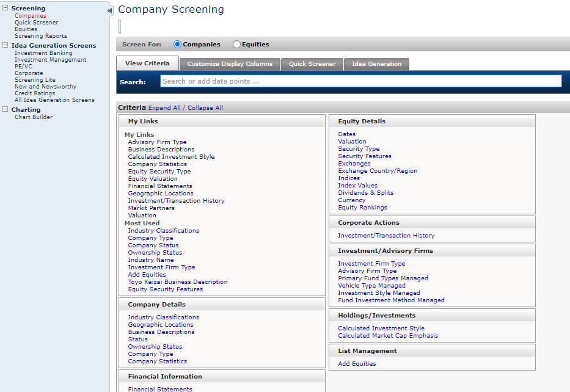
Task: Click Expand All criteria link
Action: click(164, 108)
